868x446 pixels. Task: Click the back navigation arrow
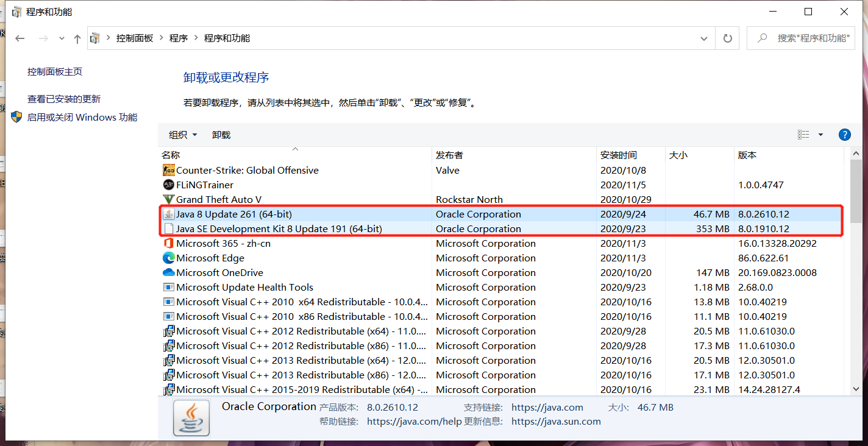(20, 38)
